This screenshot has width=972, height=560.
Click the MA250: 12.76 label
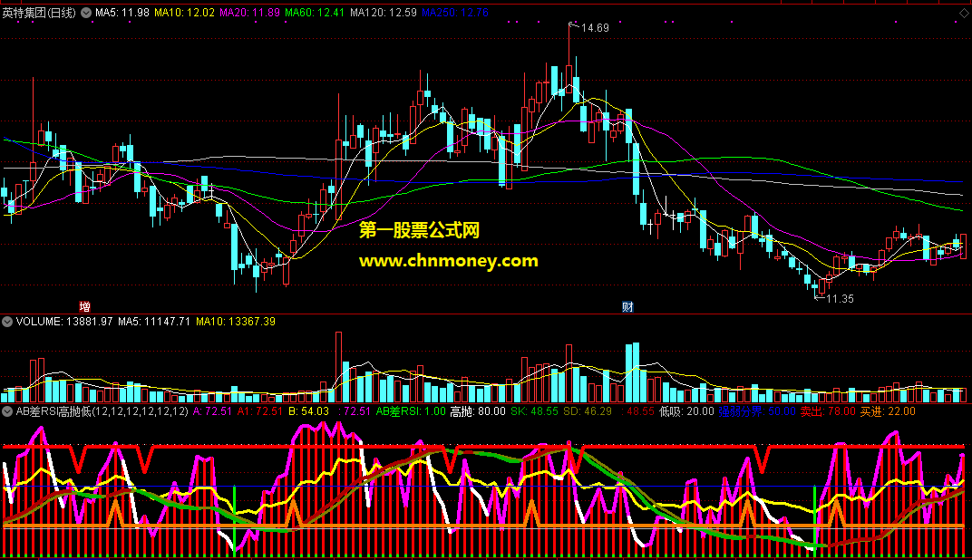(x=455, y=13)
